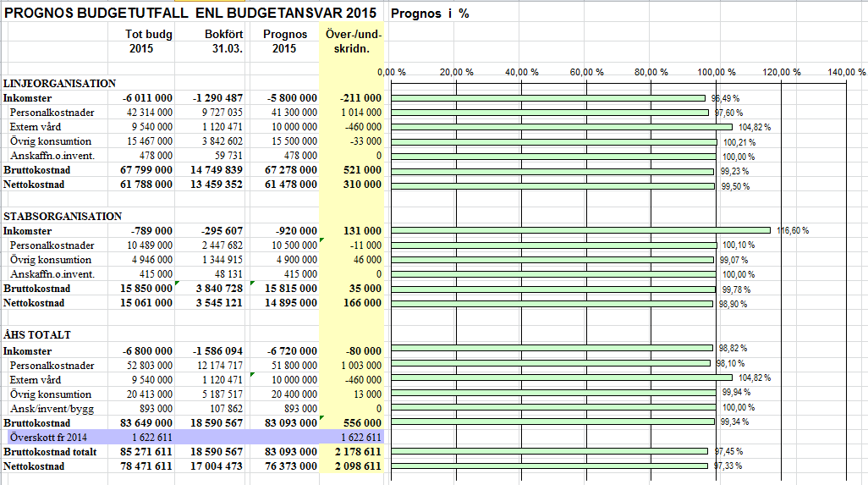
Task: Click the 98,90 % data label
Action: coord(733,304)
